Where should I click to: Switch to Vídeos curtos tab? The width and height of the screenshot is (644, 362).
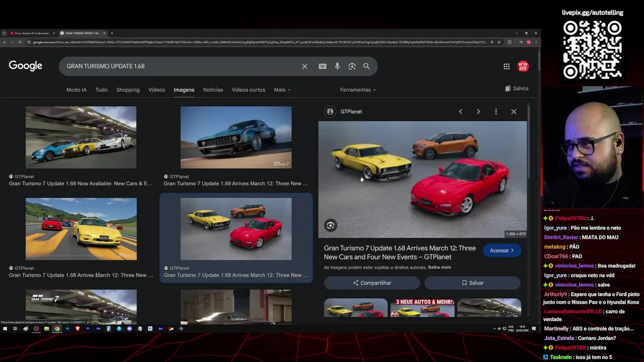(249, 89)
